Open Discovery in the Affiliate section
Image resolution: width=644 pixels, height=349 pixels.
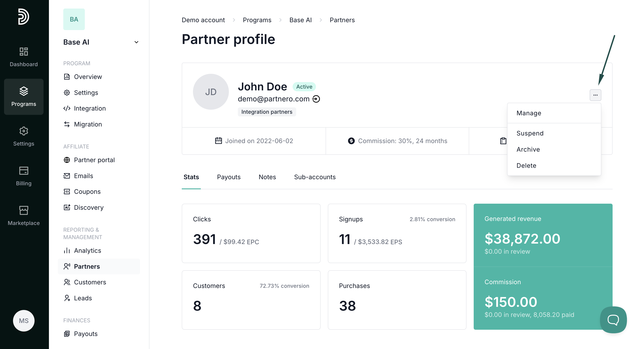click(x=88, y=207)
